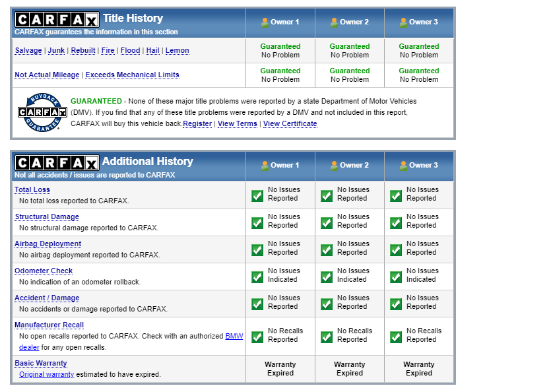Open the Total Loss definition link
Image resolution: width=551 pixels, height=392 pixels.
32,189
